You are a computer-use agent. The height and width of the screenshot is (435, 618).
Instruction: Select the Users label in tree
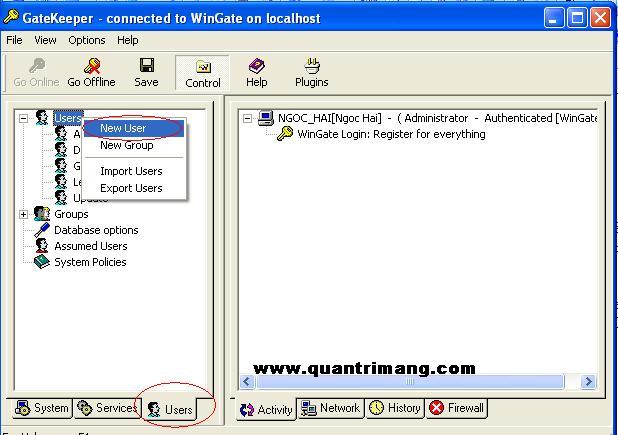pos(68,118)
